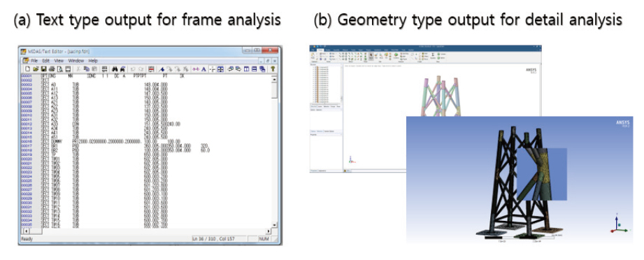Click the Open file icon in MIDAS toolbar
The height and width of the screenshot is (260, 644).
[36, 69]
